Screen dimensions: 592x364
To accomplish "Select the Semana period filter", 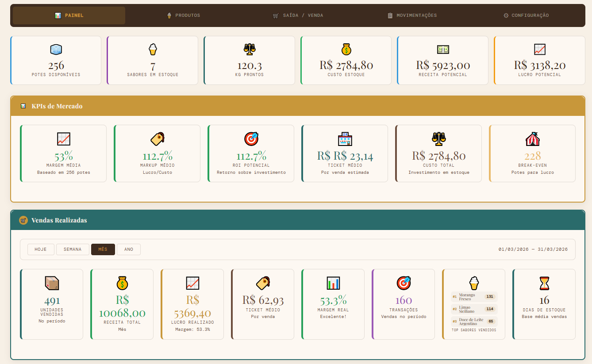I will click(73, 249).
